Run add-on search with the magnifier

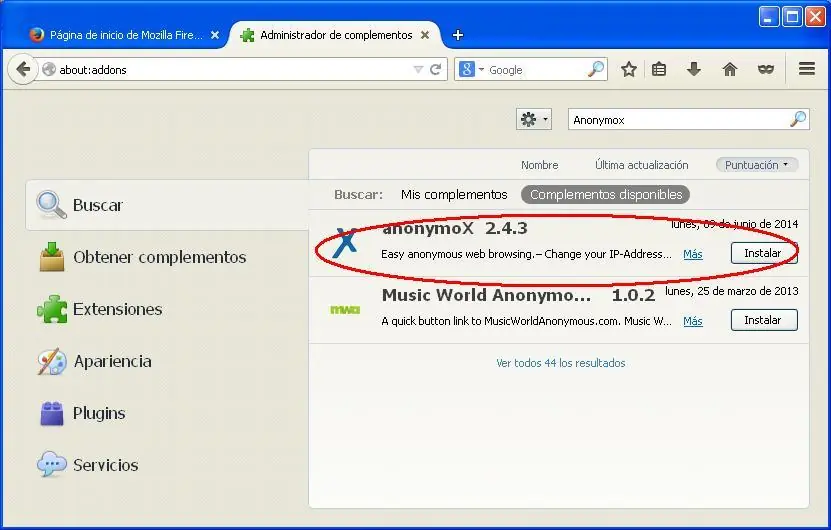(798, 119)
